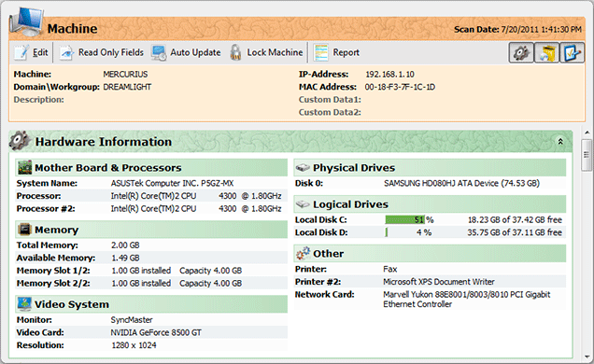
Task: Open the Report for this machine
Action: click(336, 52)
